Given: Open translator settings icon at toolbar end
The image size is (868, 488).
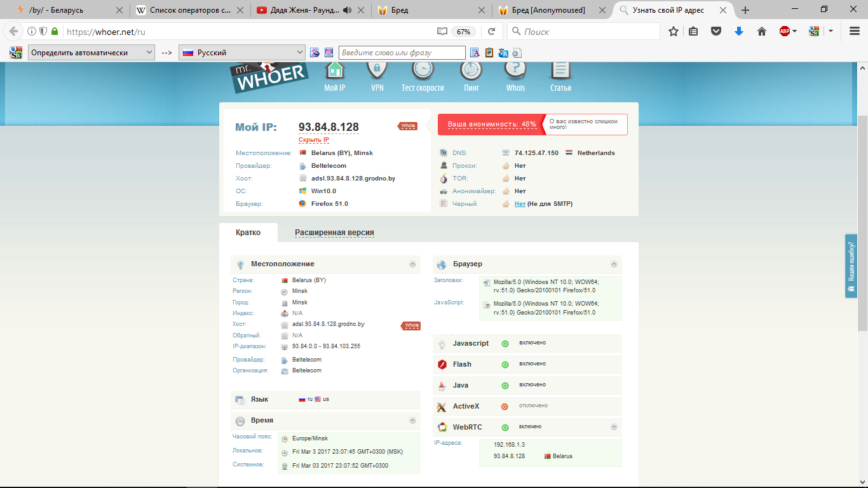Looking at the screenshot, I should tap(517, 53).
